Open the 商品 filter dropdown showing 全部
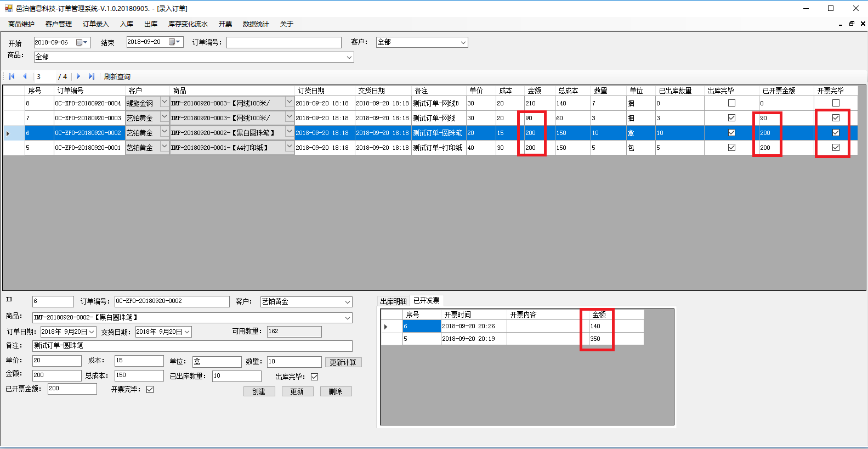This screenshot has height=449, width=868. tap(349, 57)
